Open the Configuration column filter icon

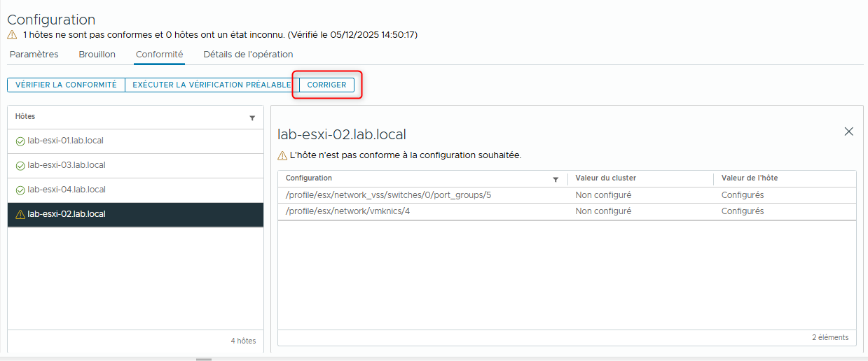(x=556, y=179)
